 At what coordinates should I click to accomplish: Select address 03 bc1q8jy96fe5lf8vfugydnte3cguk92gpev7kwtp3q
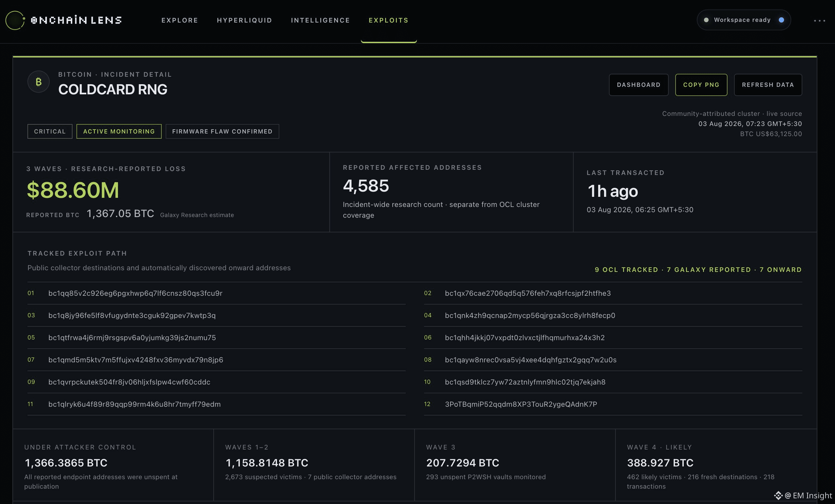pos(217,315)
